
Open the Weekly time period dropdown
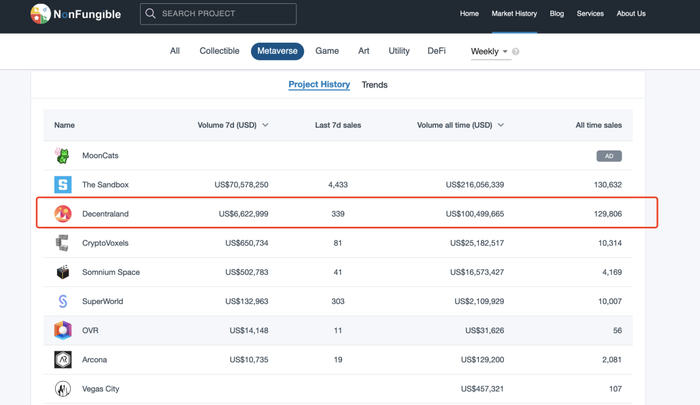point(489,51)
